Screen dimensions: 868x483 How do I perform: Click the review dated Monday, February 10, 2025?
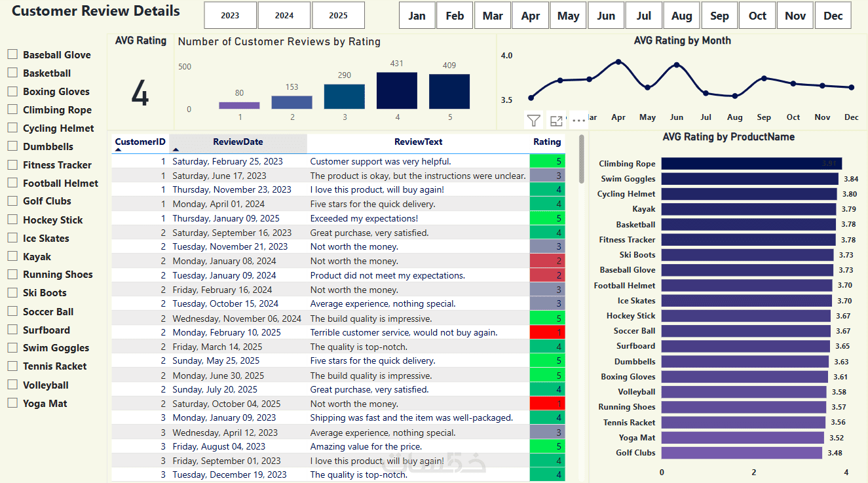click(338, 332)
